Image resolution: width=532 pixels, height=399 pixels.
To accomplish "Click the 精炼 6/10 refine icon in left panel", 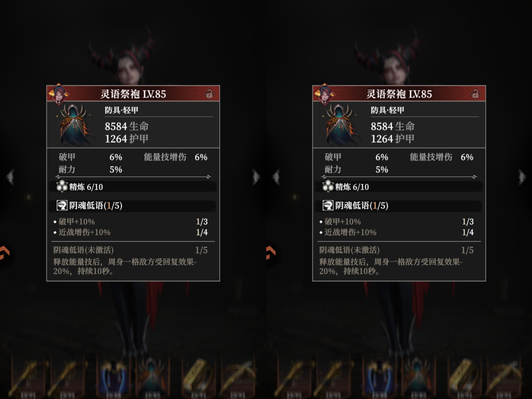I will (x=62, y=186).
